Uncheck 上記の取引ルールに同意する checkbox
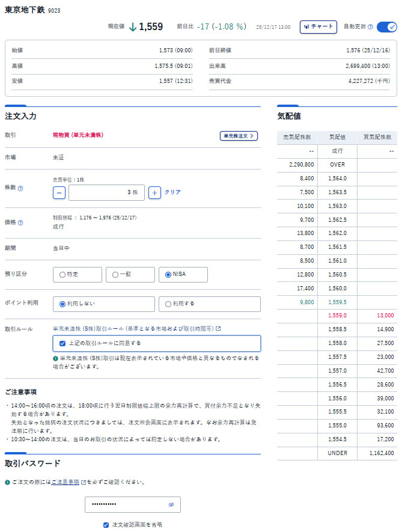The width and height of the screenshot is (402, 532). pyautogui.click(x=62, y=343)
